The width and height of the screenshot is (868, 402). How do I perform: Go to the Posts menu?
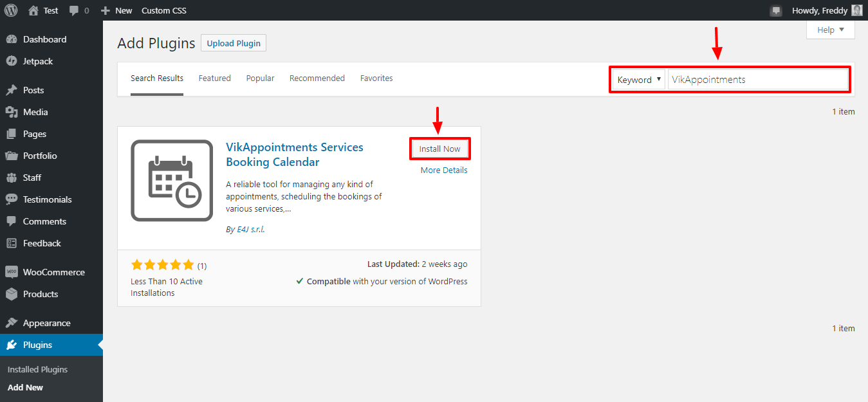coord(51,90)
